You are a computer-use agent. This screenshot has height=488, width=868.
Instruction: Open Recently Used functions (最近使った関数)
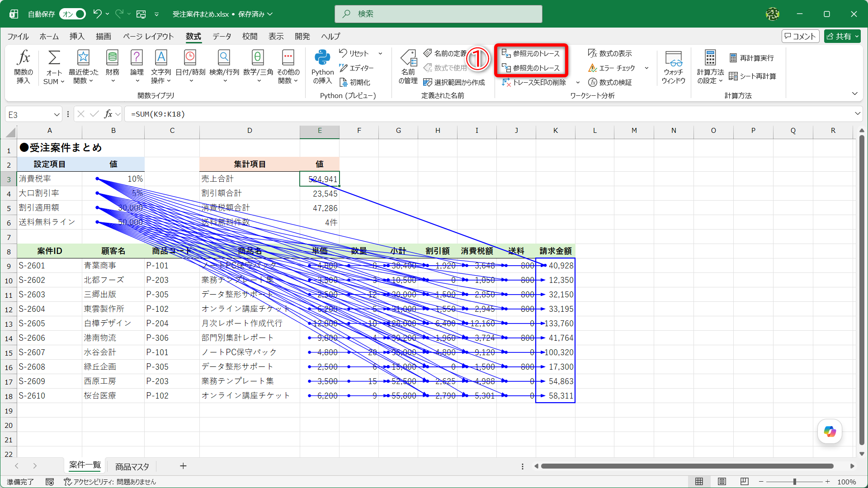[83, 67]
